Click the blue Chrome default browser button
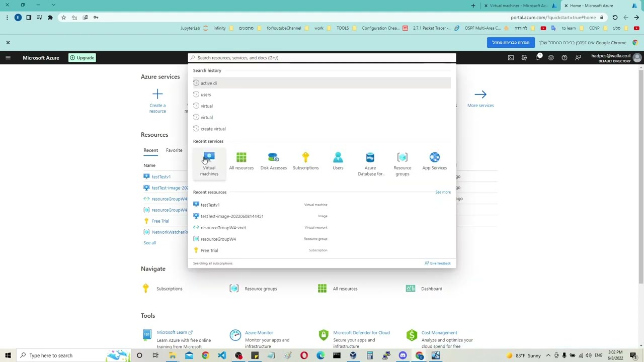This screenshot has height=362, width=644. (511, 43)
